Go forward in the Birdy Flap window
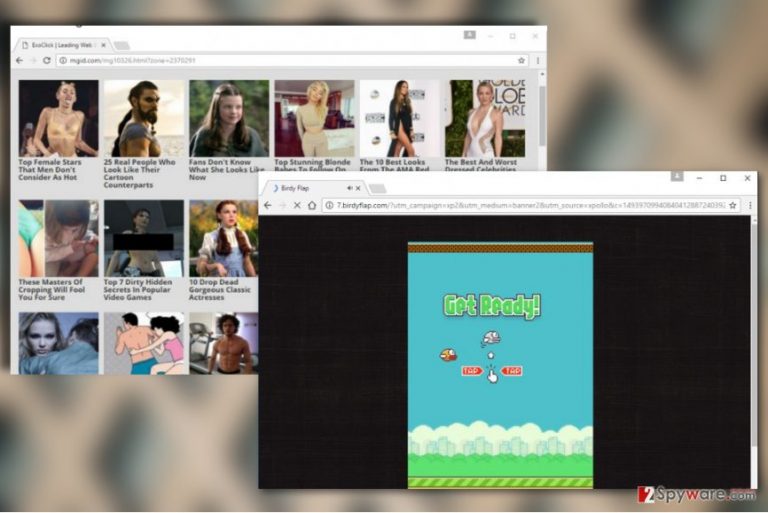 point(282,205)
